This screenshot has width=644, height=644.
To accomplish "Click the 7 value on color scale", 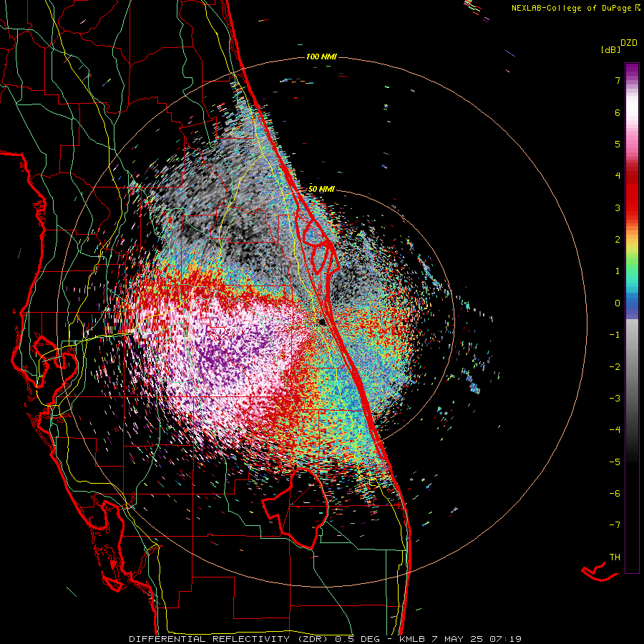I will [x=618, y=80].
